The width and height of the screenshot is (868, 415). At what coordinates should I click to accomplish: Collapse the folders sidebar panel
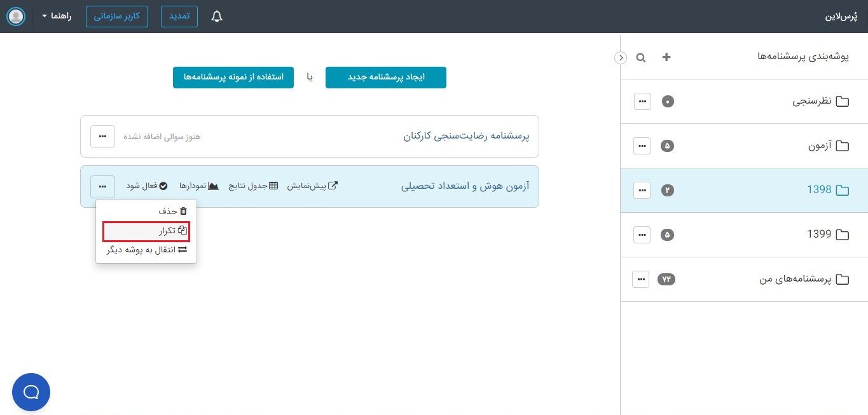621,58
